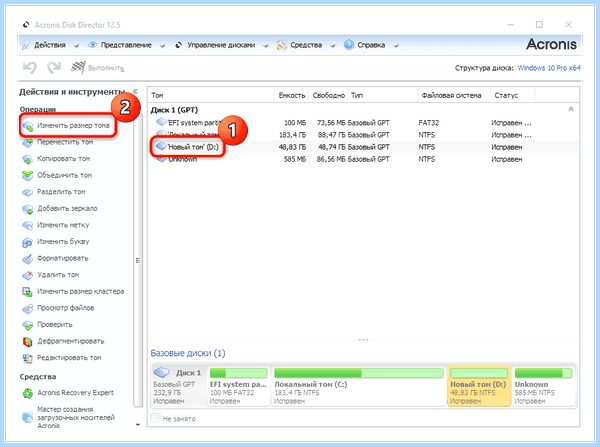Click the Add mirror icon
Viewport: 600px width, 447px height.
point(28,209)
